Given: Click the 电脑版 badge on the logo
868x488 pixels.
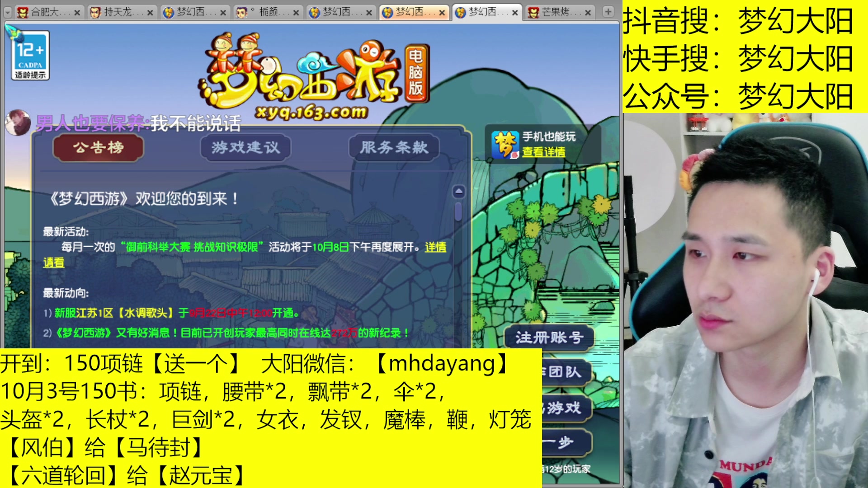Looking at the screenshot, I should point(416,72).
